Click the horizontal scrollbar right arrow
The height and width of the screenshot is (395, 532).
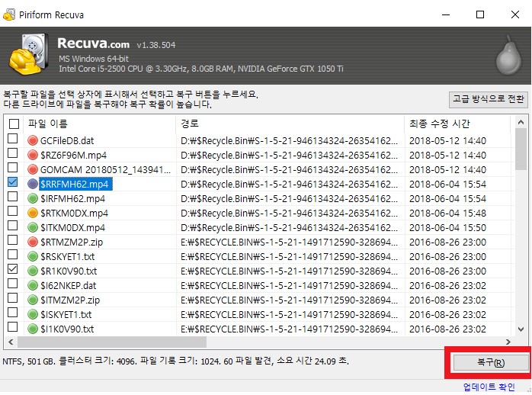pyautogui.click(x=508, y=342)
